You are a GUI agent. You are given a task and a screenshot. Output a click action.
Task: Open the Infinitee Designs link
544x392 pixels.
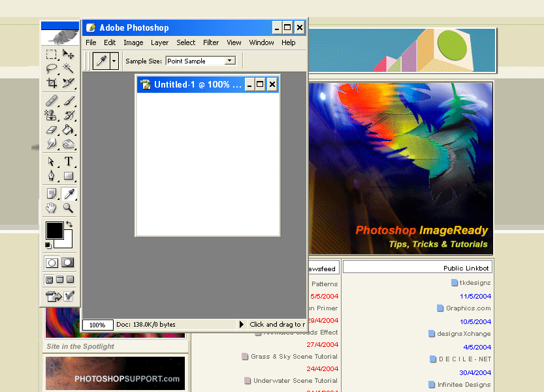click(464, 384)
